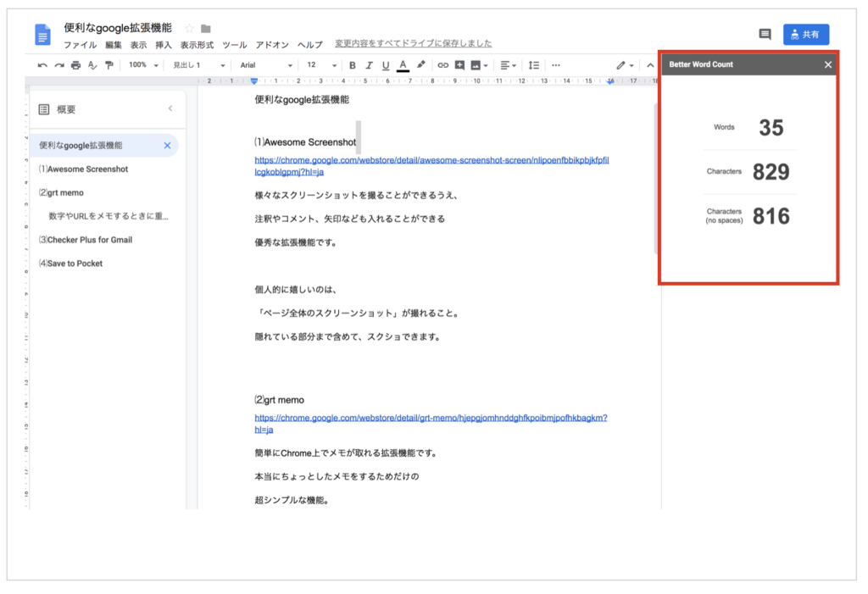Open the highlight color marker
This screenshot has width=868, height=594.
[x=420, y=64]
